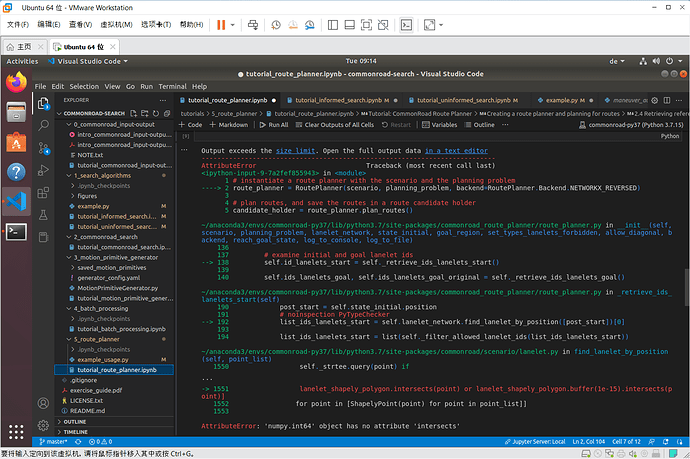
Task: Launch Firefox from the Ubuntu dock
Action: pos(14,82)
